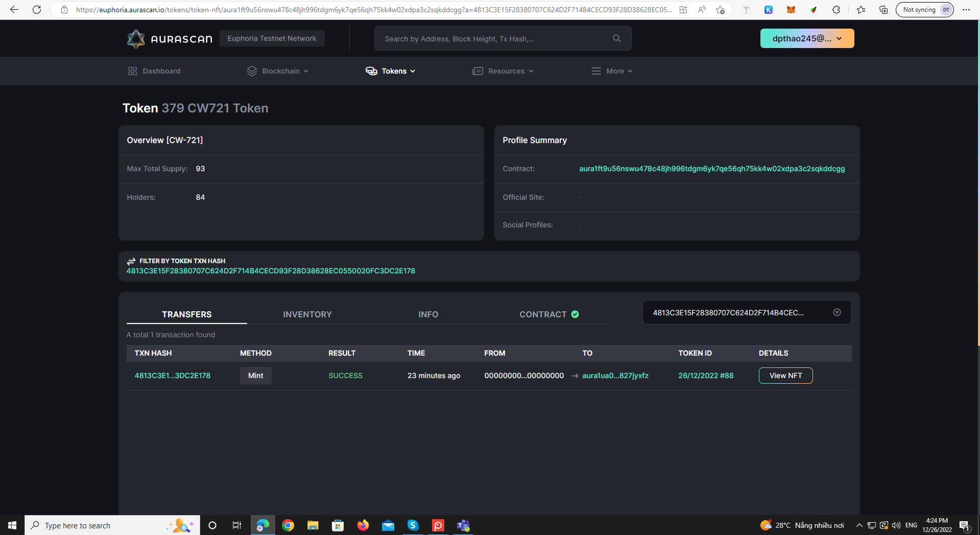Image resolution: width=980 pixels, height=535 pixels.
Task: Switch to the INVENTORY tab
Action: (307, 314)
